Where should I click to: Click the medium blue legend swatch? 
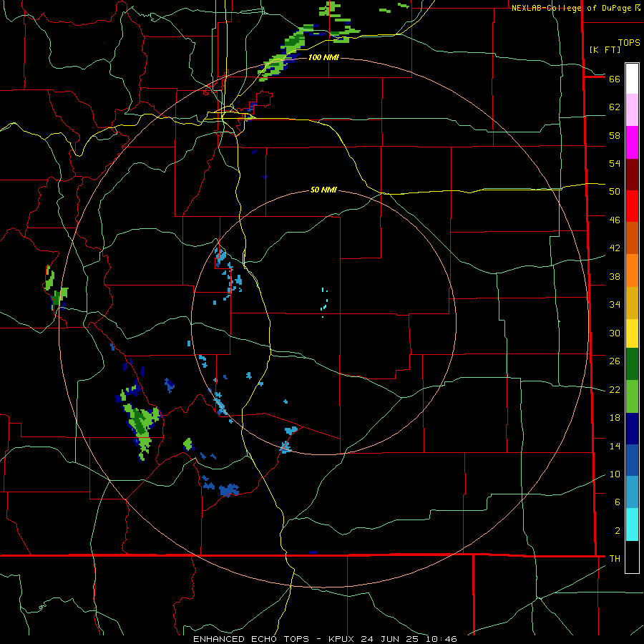(x=632, y=460)
